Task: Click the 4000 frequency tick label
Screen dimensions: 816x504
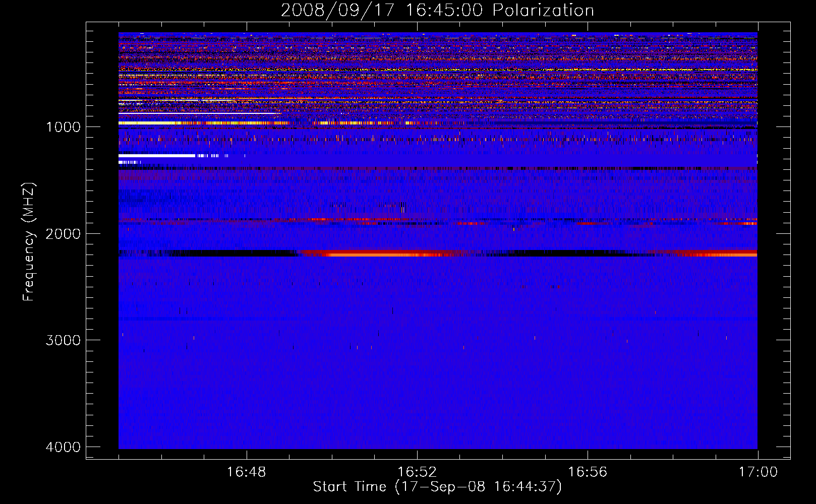Action: pos(64,447)
